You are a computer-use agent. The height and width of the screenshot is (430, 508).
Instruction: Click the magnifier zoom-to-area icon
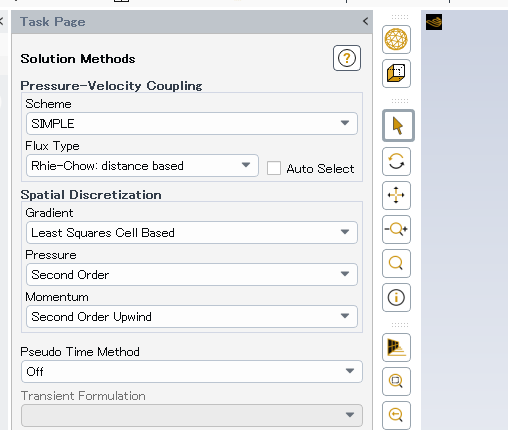tap(396, 263)
